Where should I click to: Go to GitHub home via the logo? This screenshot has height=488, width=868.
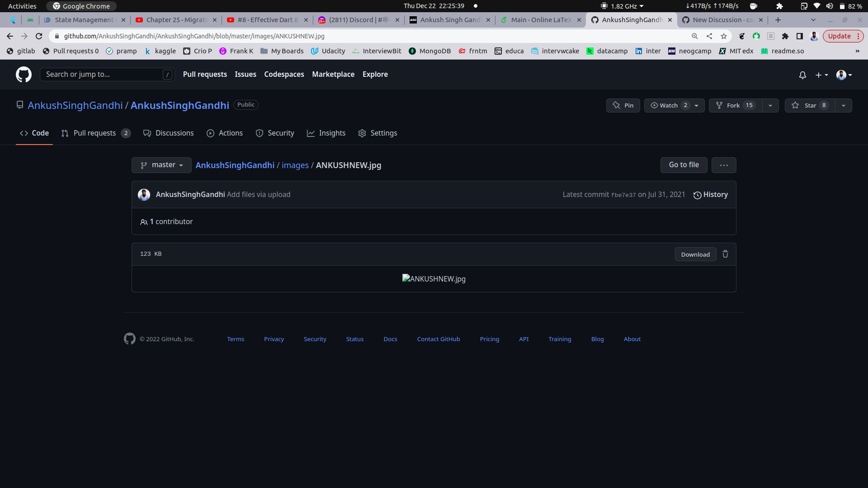click(23, 74)
